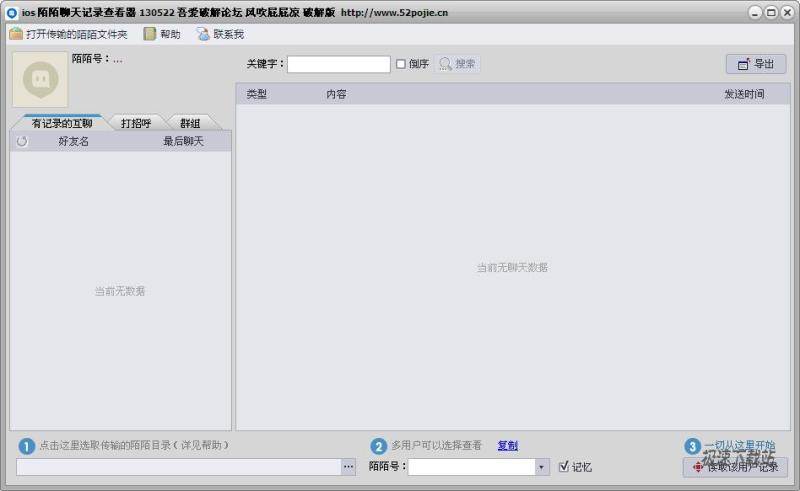Click the Momo directory path field
This screenshot has width=800, height=491.
point(179,467)
